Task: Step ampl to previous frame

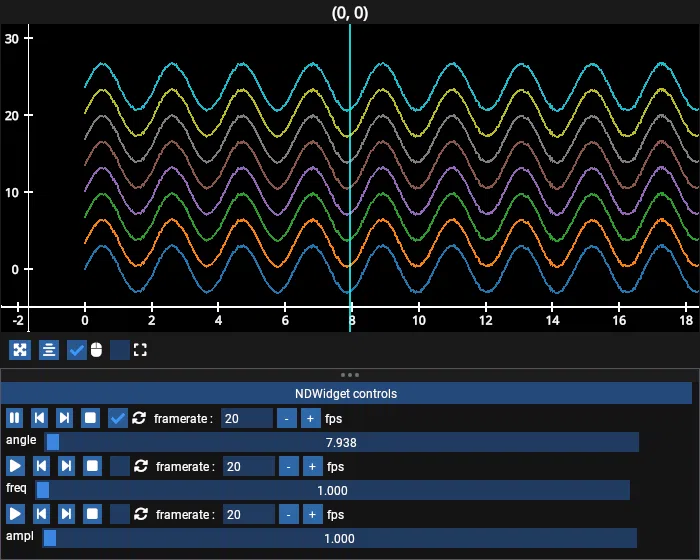Action: point(42,514)
